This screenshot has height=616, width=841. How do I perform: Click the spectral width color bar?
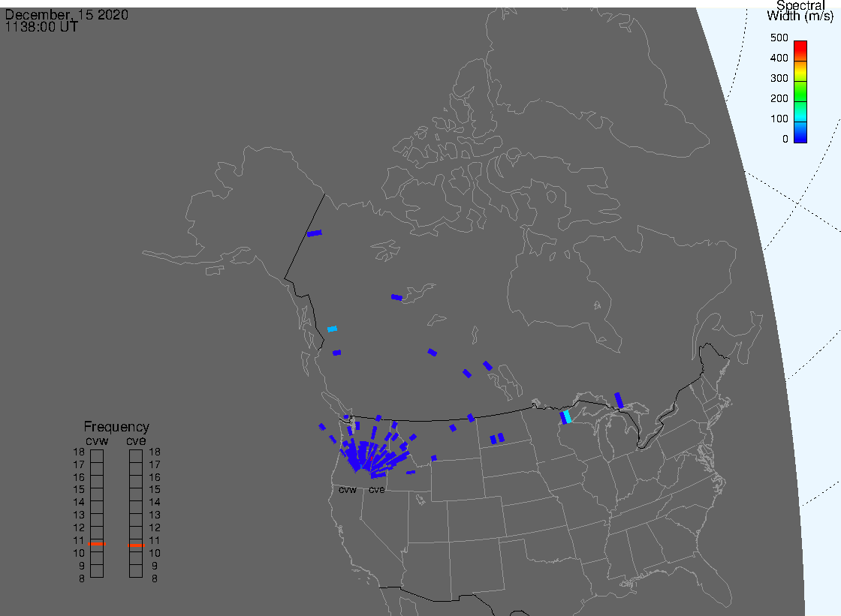pyautogui.click(x=800, y=92)
